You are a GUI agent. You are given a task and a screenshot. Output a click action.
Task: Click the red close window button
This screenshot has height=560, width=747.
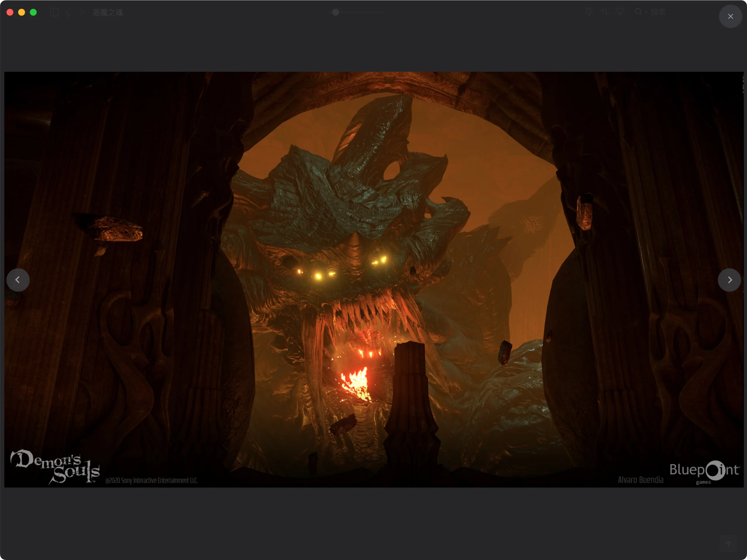coord(10,13)
